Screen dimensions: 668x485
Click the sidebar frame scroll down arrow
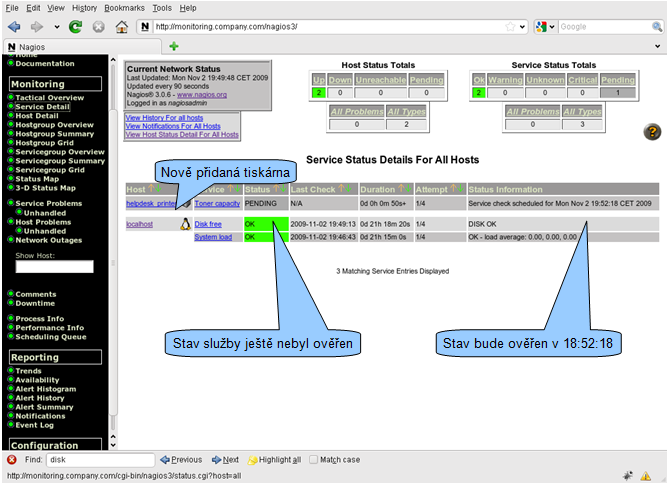tap(113, 445)
